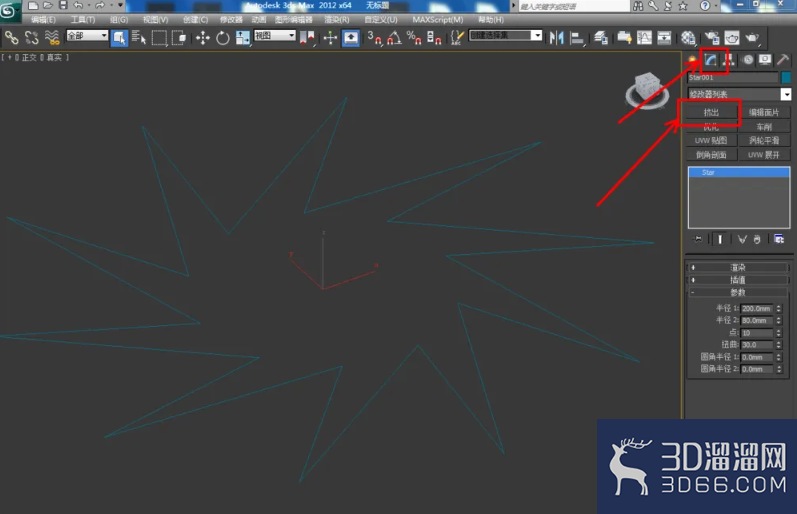Open the reference coordinate 视图 dropdown
The height and width of the screenshot is (514, 797).
coord(274,36)
